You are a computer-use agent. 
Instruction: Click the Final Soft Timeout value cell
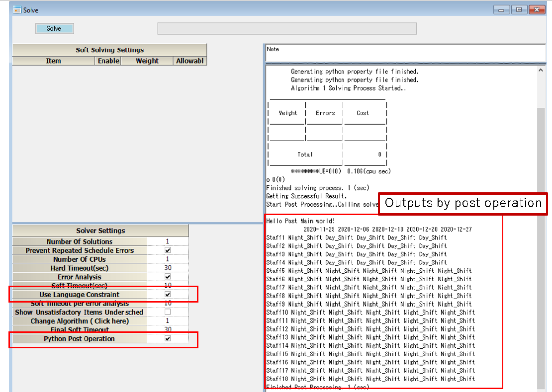tap(168, 330)
